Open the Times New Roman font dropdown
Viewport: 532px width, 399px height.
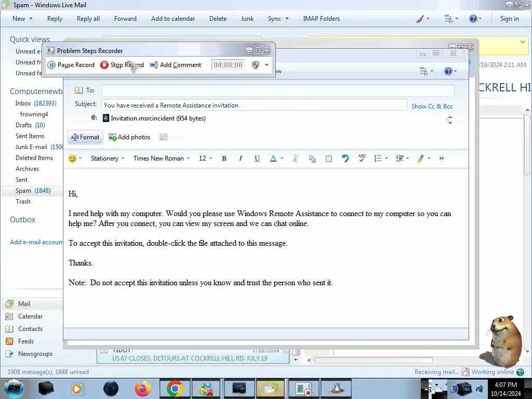click(x=162, y=158)
